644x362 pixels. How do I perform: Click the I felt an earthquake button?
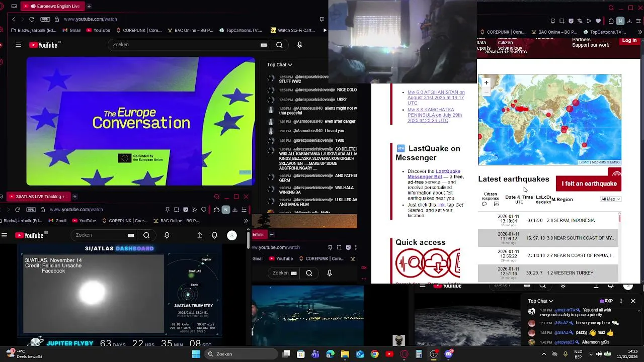coord(589,184)
